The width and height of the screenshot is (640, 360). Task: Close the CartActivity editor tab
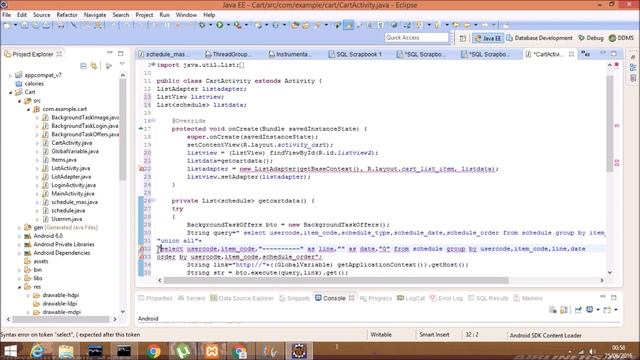pyautogui.click(x=571, y=54)
